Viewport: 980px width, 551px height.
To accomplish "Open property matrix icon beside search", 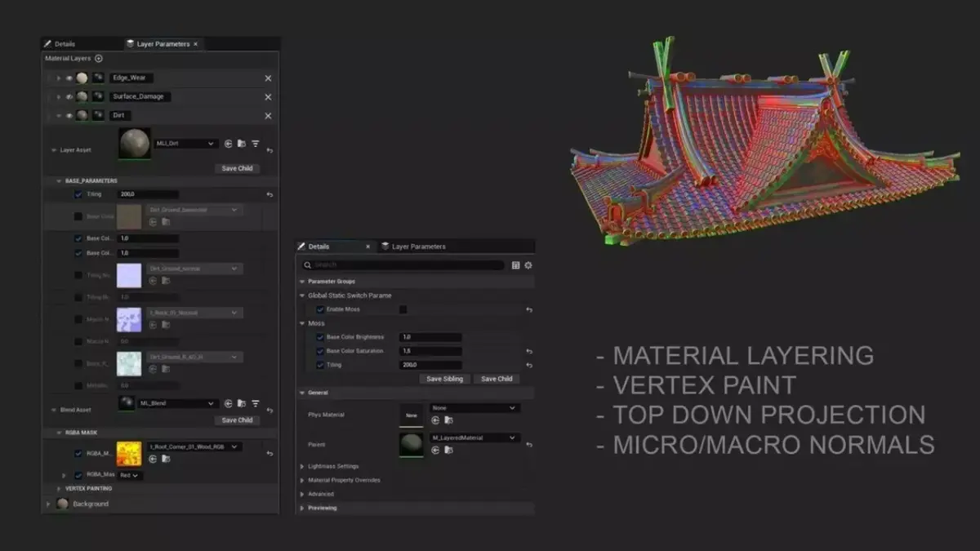I will [515, 265].
